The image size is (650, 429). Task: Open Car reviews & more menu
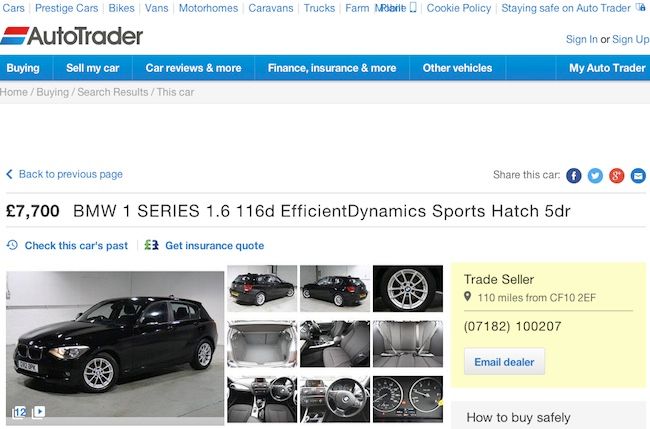(x=193, y=68)
